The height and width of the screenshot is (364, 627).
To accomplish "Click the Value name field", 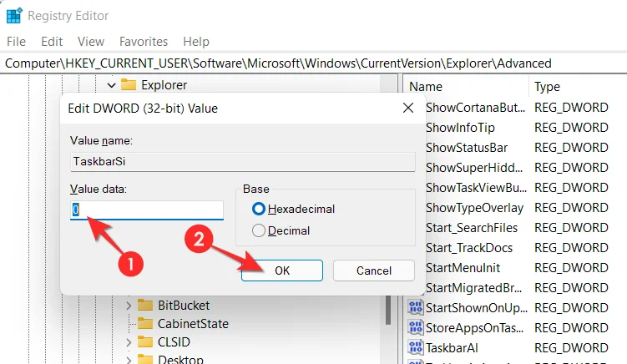I will tap(242, 162).
